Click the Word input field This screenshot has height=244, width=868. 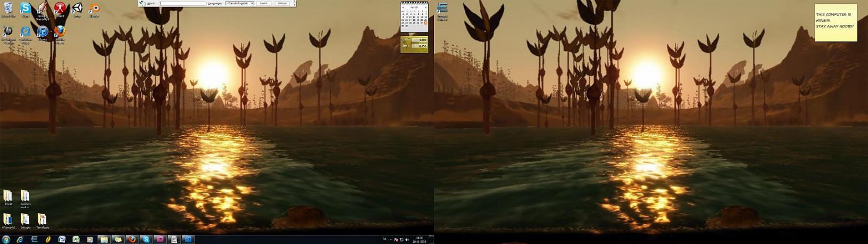point(183,3)
